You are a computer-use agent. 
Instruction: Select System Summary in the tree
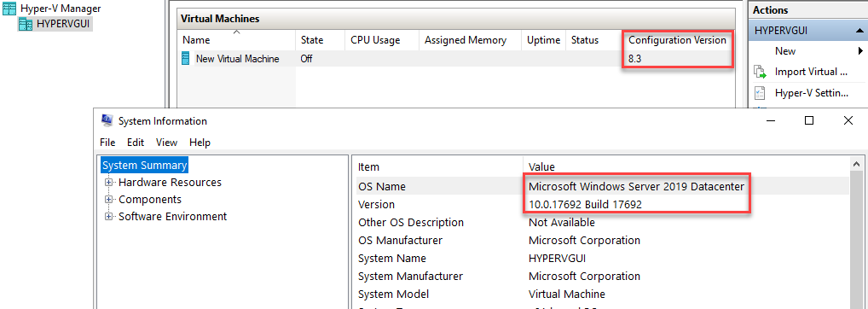[x=144, y=165]
